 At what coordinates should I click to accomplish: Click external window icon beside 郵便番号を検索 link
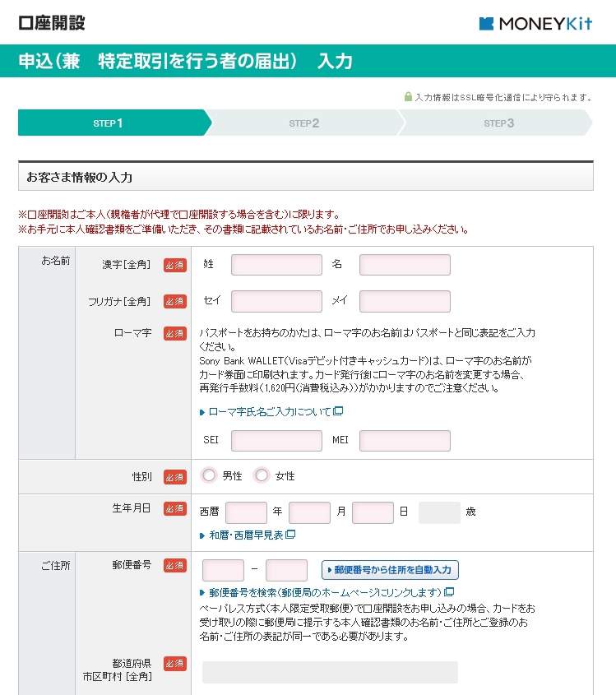449,591
